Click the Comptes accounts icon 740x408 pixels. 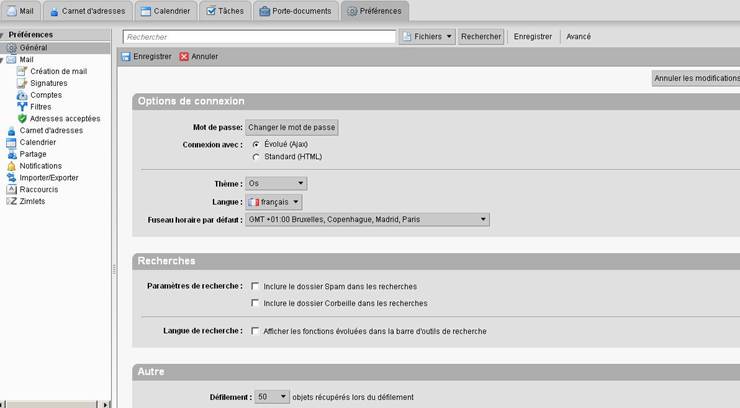[x=22, y=95]
